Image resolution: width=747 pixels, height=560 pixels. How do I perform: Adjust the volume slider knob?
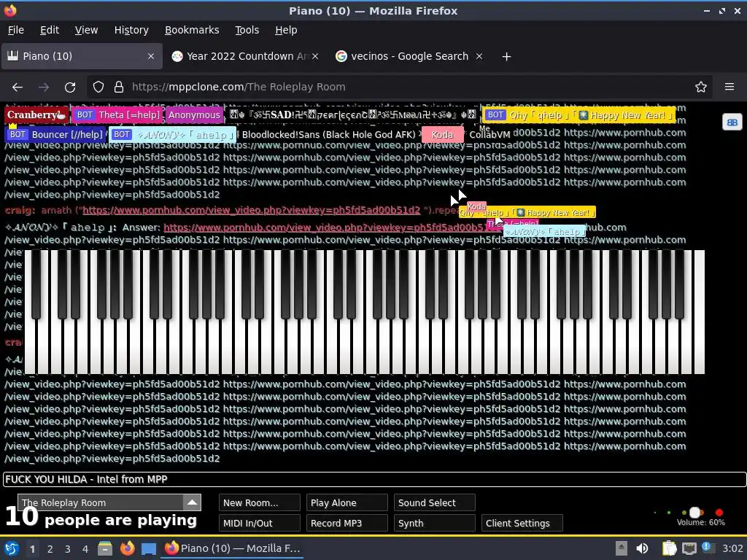click(x=695, y=513)
